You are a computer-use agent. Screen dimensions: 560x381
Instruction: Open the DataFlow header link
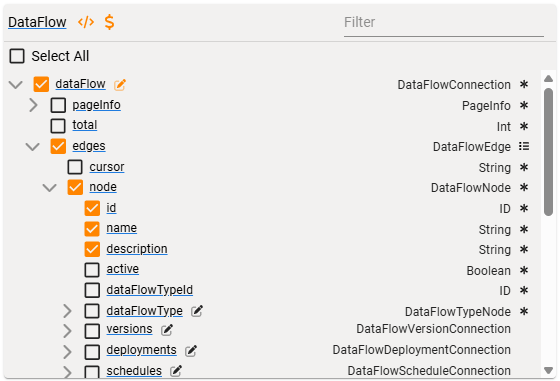[37, 22]
